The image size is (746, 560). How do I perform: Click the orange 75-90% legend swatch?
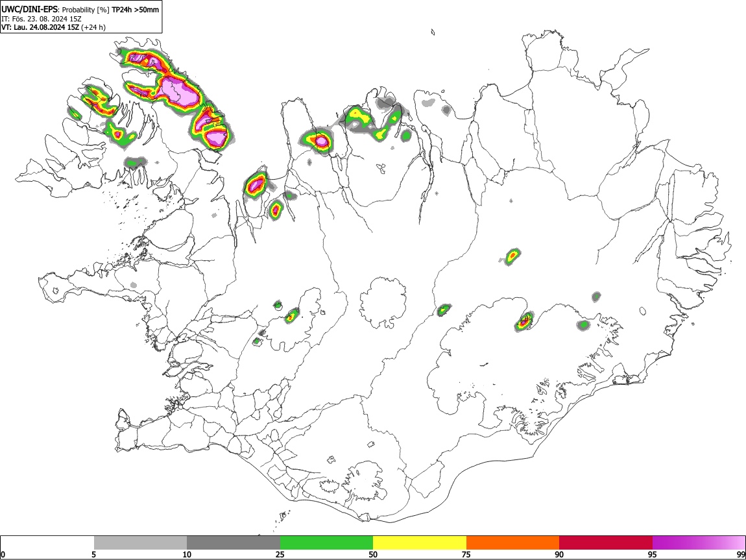click(512, 543)
